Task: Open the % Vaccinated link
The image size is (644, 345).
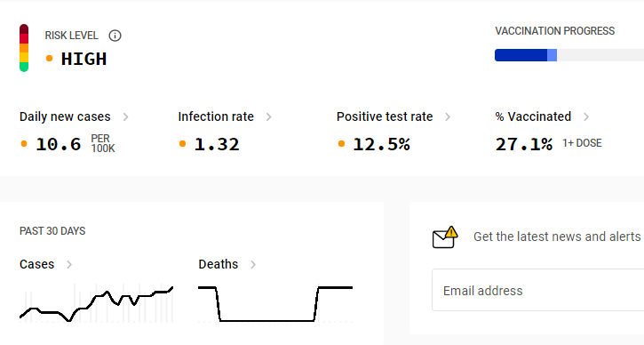Action: (x=533, y=116)
